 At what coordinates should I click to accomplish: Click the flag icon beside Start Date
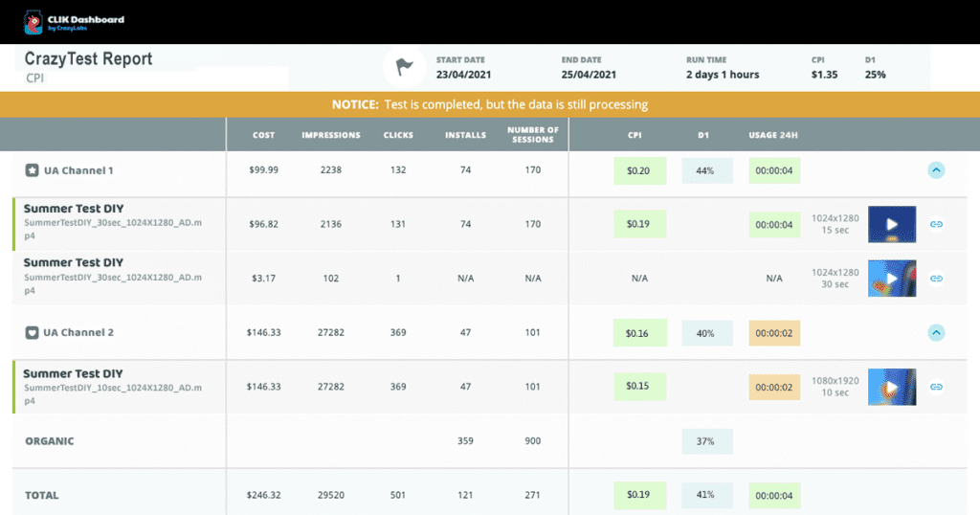[x=405, y=66]
